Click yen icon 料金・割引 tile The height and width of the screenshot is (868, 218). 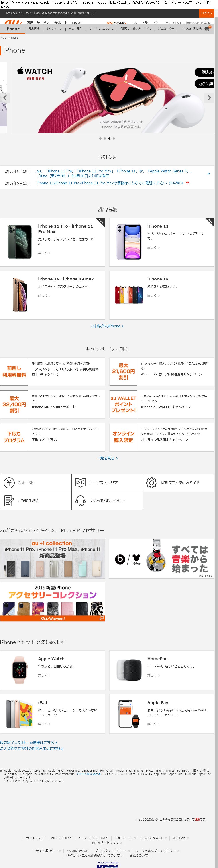coord(36,483)
